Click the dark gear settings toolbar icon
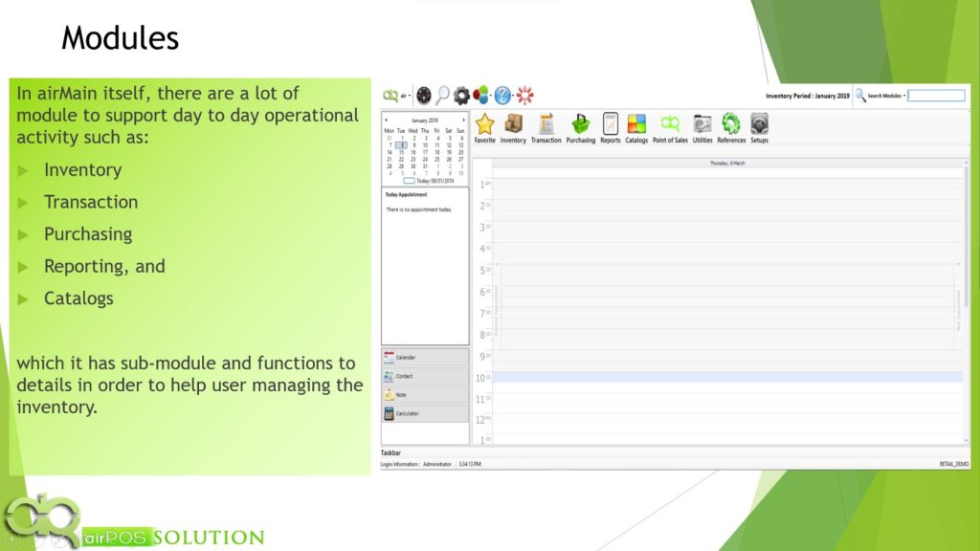This screenshot has width=980, height=551. 461,96
